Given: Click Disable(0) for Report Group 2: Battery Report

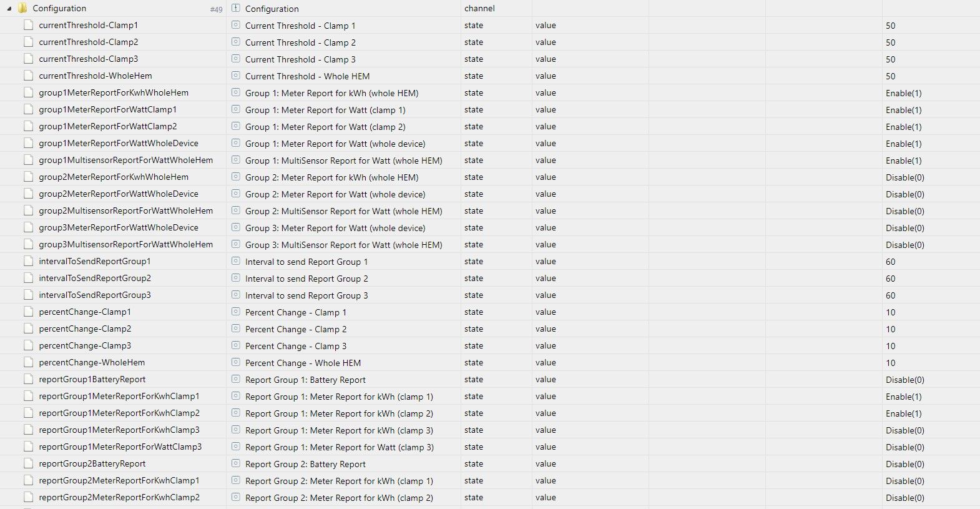Looking at the screenshot, I should point(905,464).
